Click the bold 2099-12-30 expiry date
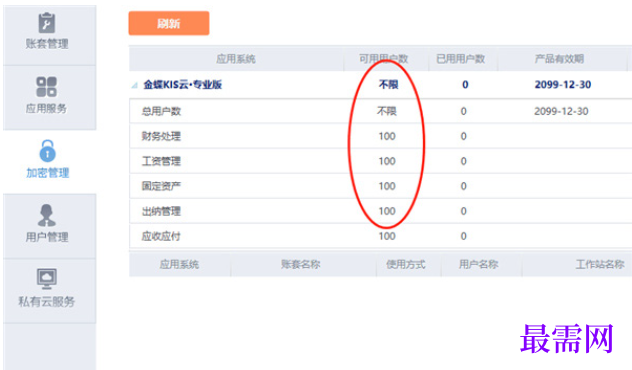Viewport: 632px width, 370px height. pyautogui.click(x=563, y=85)
